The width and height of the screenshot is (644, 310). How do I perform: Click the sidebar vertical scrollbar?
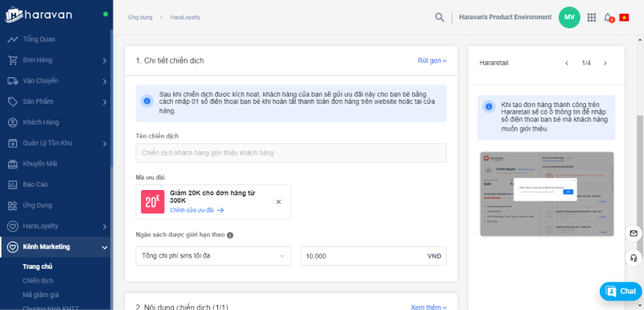pyautogui.click(x=112, y=98)
